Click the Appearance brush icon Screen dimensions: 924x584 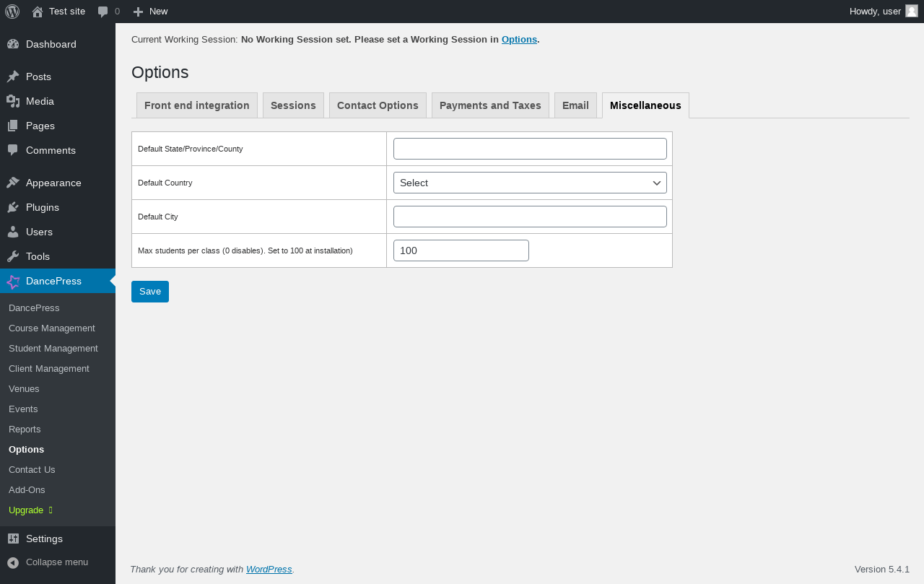point(13,183)
